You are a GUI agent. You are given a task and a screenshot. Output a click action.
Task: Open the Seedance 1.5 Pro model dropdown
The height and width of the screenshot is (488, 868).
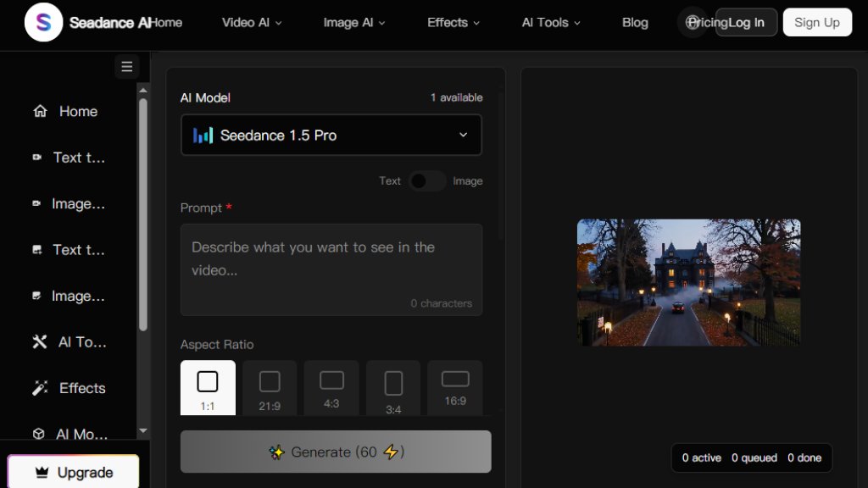click(x=331, y=136)
